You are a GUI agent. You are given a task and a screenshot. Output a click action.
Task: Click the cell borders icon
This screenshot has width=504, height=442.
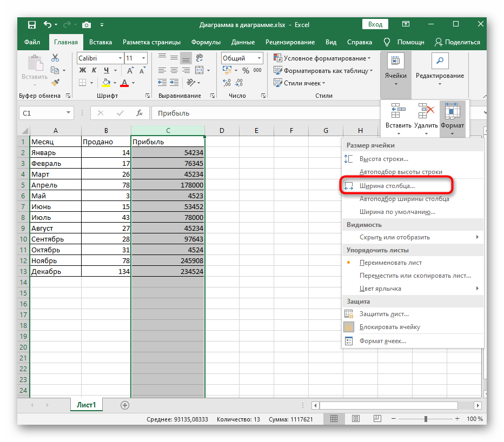click(x=83, y=83)
